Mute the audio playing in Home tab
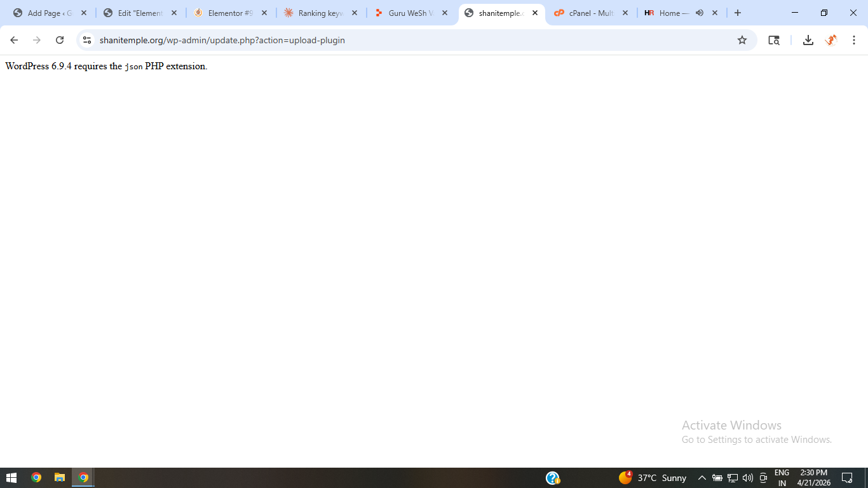The image size is (868, 488). pyautogui.click(x=700, y=13)
